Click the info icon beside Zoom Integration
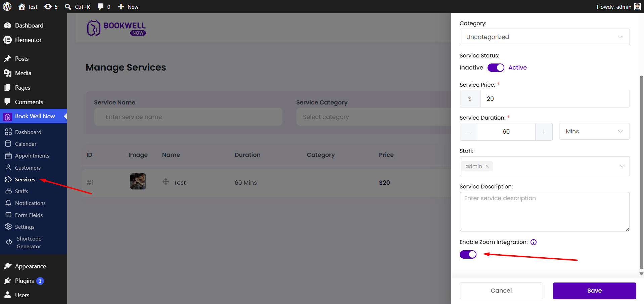Image resolution: width=644 pixels, height=304 pixels. (x=534, y=242)
